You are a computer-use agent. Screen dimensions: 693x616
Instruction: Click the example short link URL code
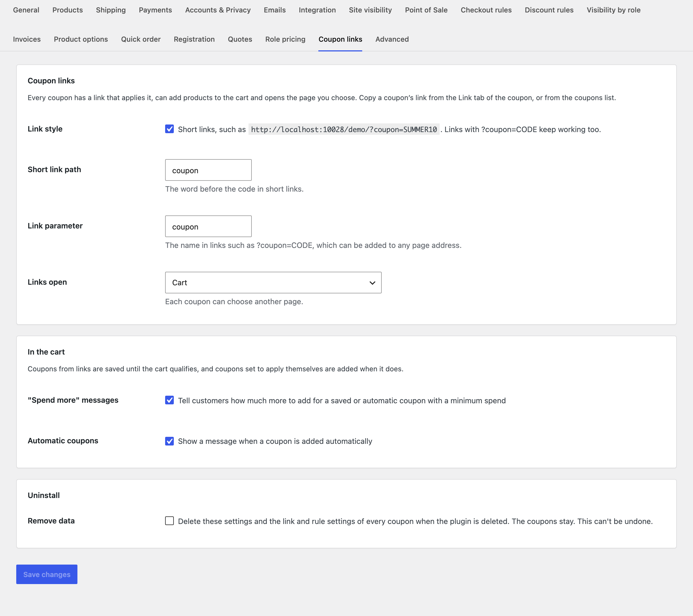pyautogui.click(x=344, y=129)
